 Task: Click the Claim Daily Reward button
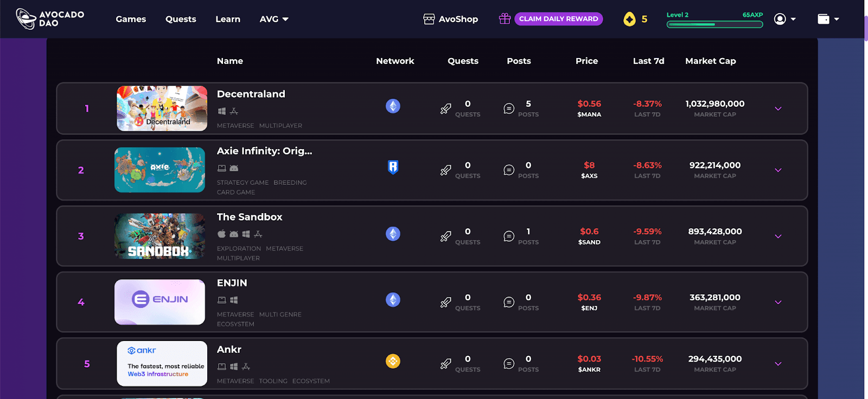[558, 19]
